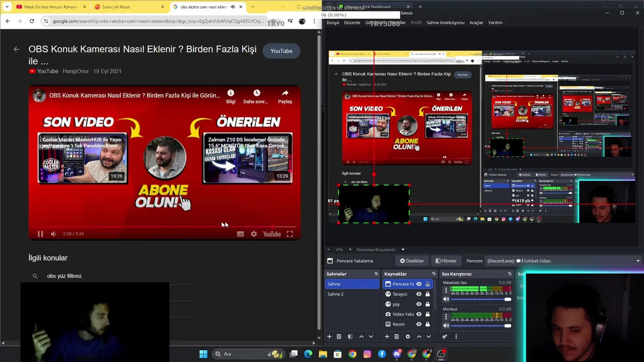The height and width of the screenshot is (362, 644).
Task: Open the Pencere window selection dropdown
Action: coord(563,261)
